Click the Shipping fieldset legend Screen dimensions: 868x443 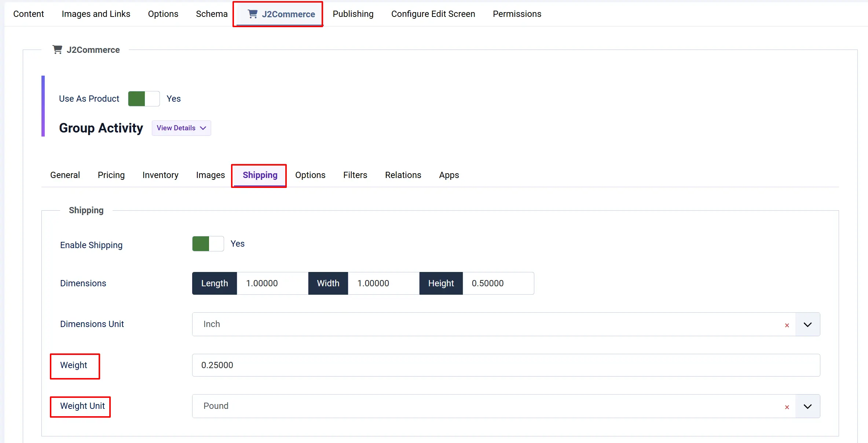pyautogui.click(x=86, y=210)
